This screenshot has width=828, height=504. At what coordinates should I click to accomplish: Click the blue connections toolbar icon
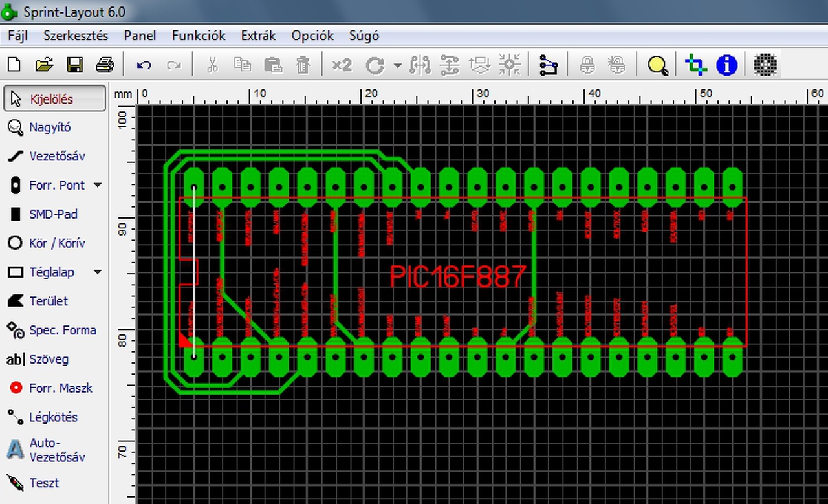point(549,65)
